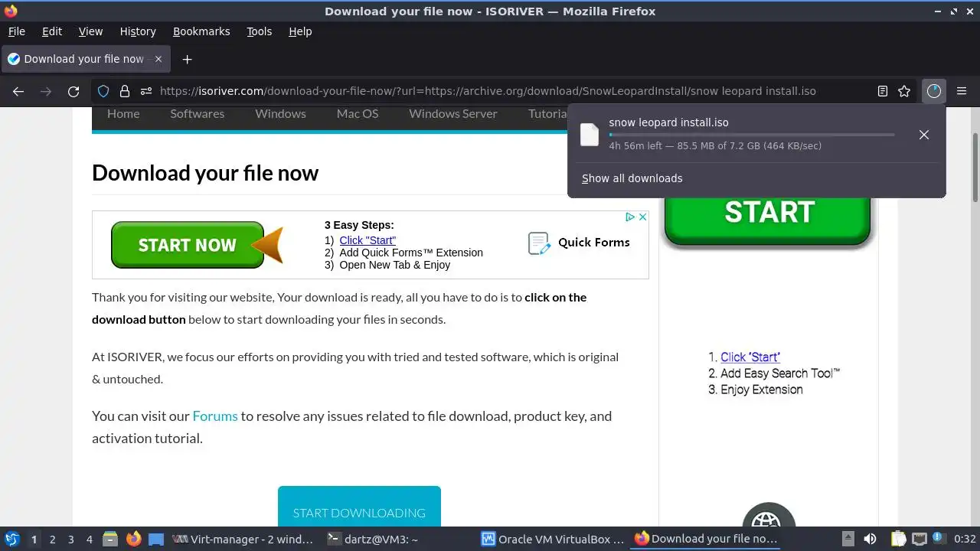Close the banner ad with its X

coord(643,217)
